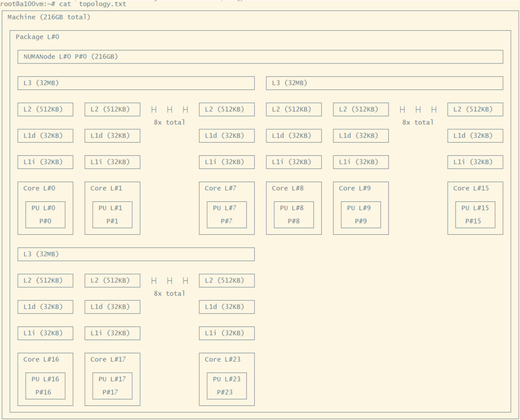Click the "root@a100vm:~#" shell prompt
The image size is (520, 420).
(28, 4)
